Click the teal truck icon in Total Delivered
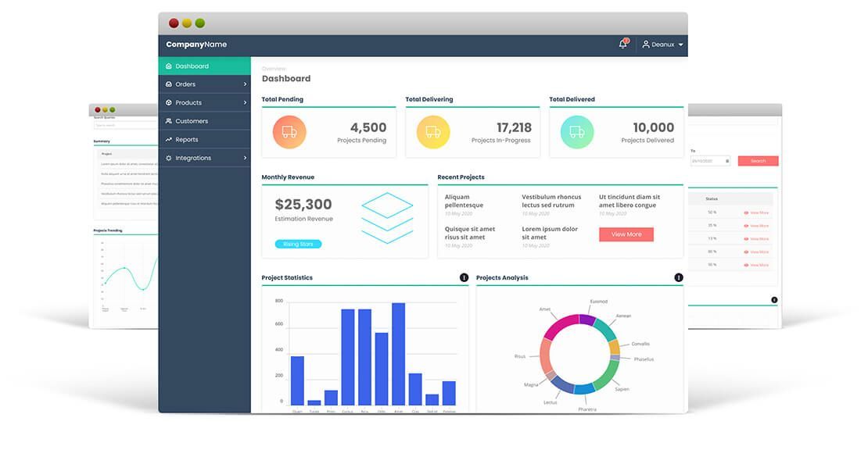Viewport: 868px width, 450px height. (x=577, y=132)
